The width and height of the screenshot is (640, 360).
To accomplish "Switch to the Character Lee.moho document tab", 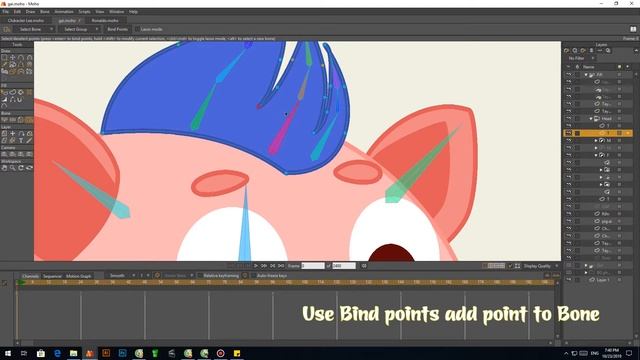I will point(26,20).
